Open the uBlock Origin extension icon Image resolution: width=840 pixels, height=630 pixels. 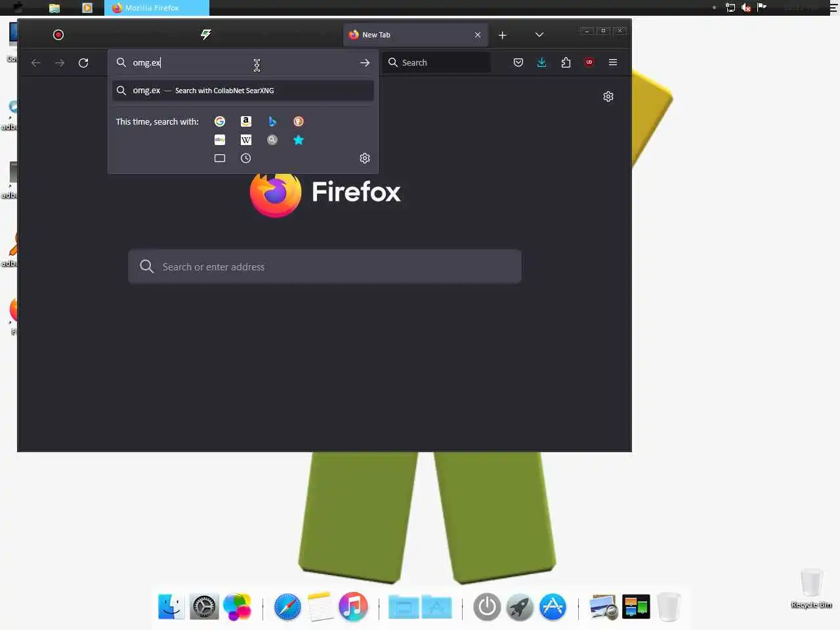click(589, 62)
